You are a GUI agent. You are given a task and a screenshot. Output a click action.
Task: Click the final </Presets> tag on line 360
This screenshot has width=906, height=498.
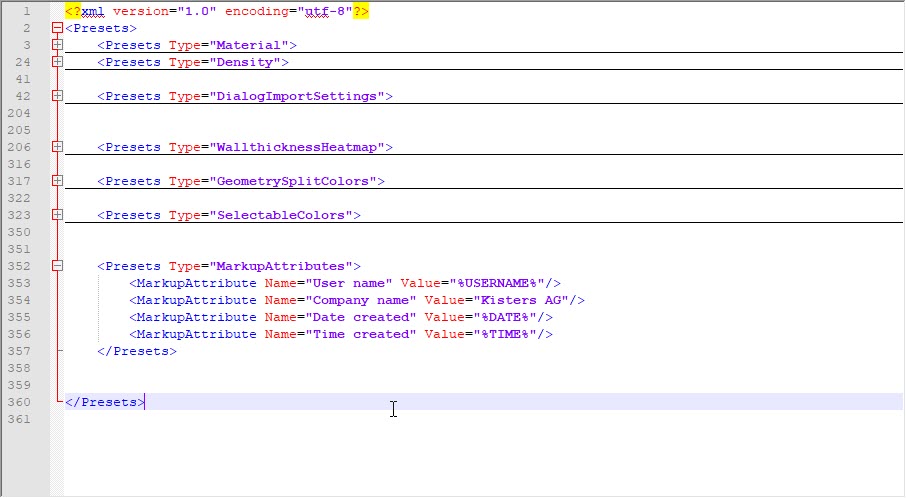tap(105, 402)
